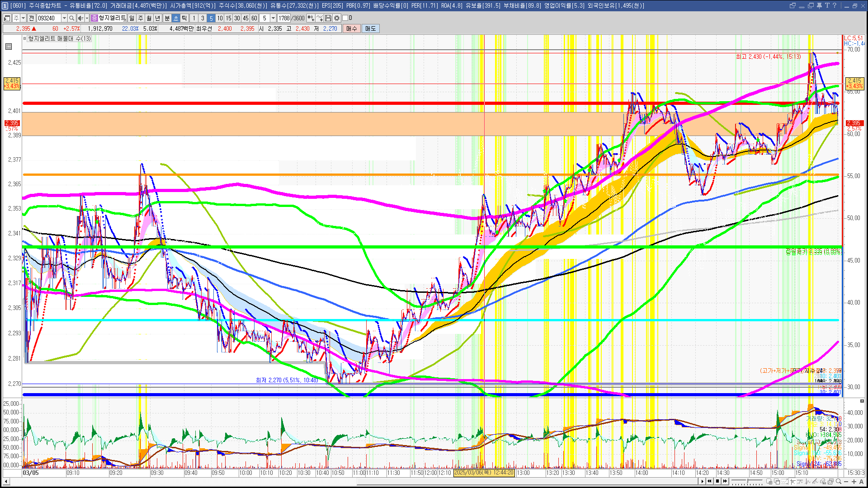Open the stock code history dropdown

point(64,18)
